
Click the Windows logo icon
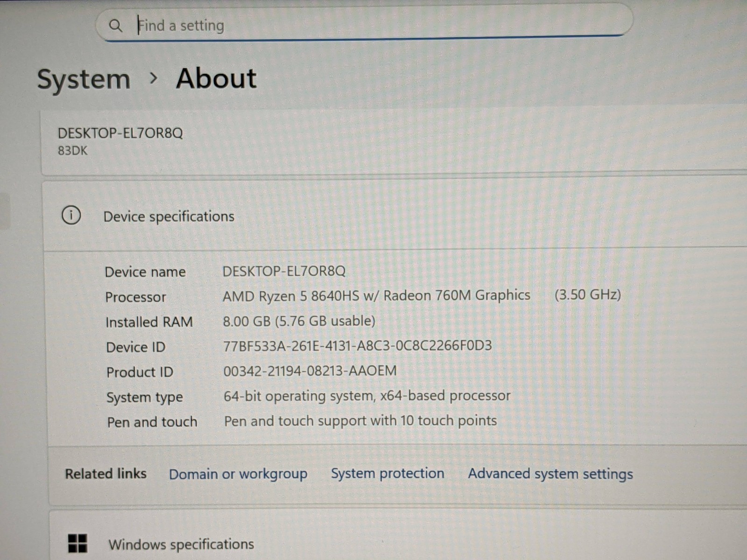(x=78, y=543)
